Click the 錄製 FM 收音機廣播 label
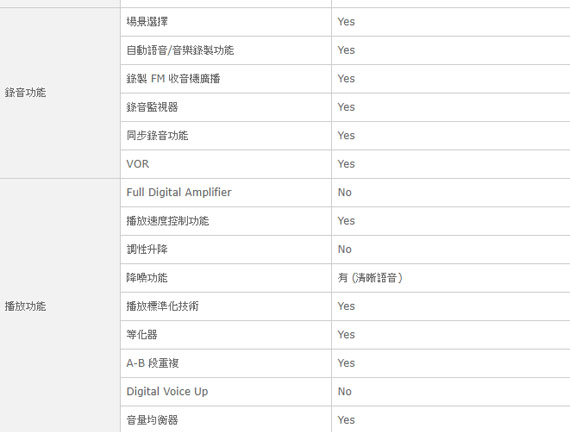The image size is (570, 432). (x=173, y=79)
